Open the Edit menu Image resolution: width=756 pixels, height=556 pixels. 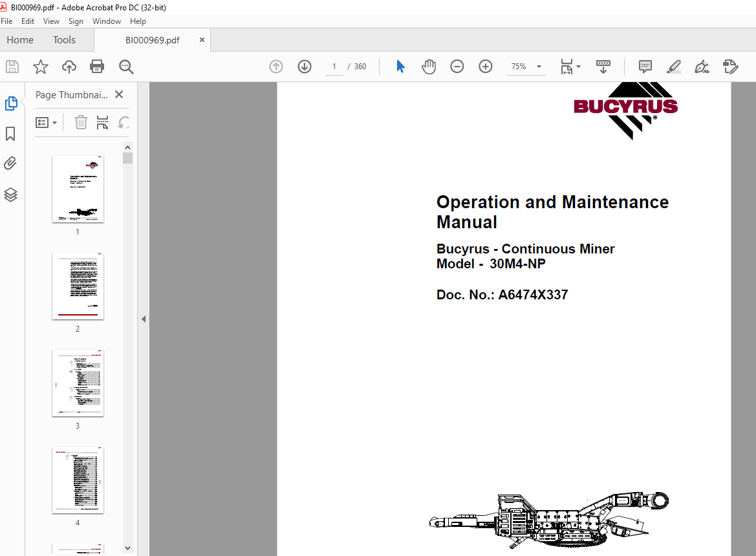[x=27, y=21]
